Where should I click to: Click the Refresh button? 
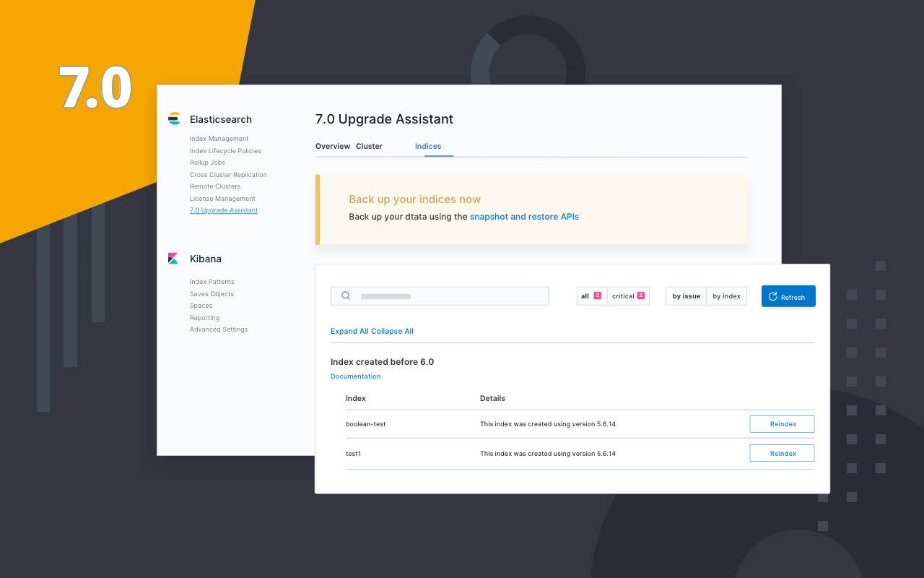point(788,296)
